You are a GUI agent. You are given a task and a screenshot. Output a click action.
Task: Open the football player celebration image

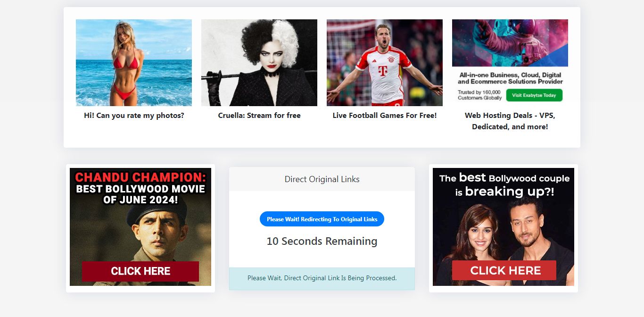pyautogui.click(x=385, y=63)
